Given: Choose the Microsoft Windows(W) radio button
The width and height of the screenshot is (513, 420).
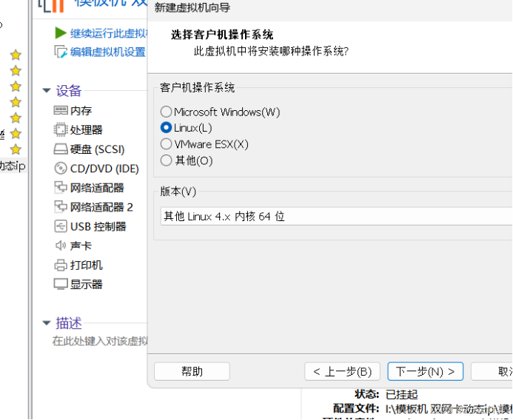Looking at the screenshot, I should [x=166, y=112].
